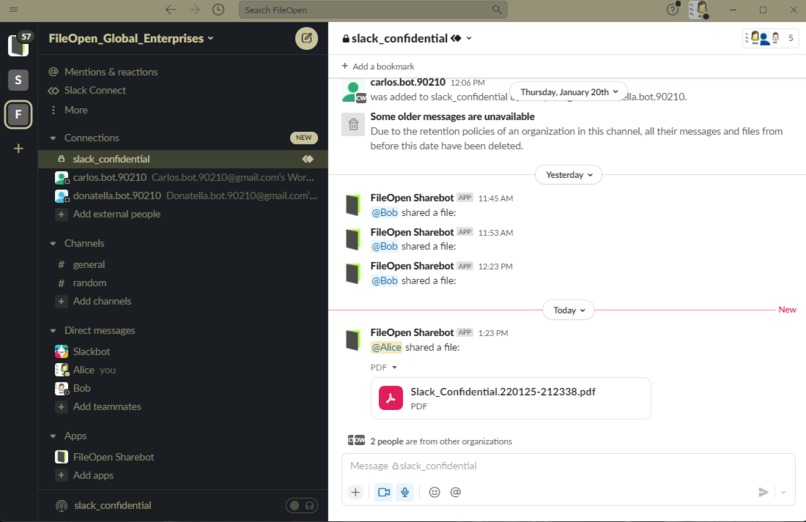Click the Search FileOpen field
The width and height of the screenshot is (806, 522).
373,10
